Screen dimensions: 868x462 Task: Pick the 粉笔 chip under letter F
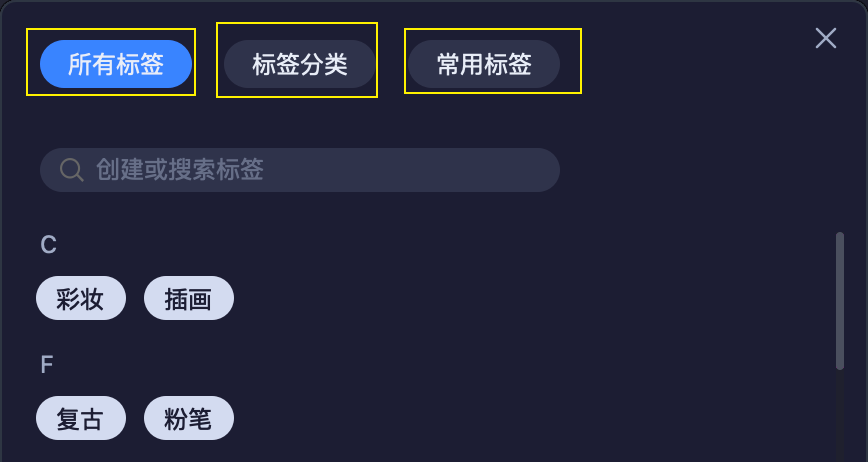point(189,418)
